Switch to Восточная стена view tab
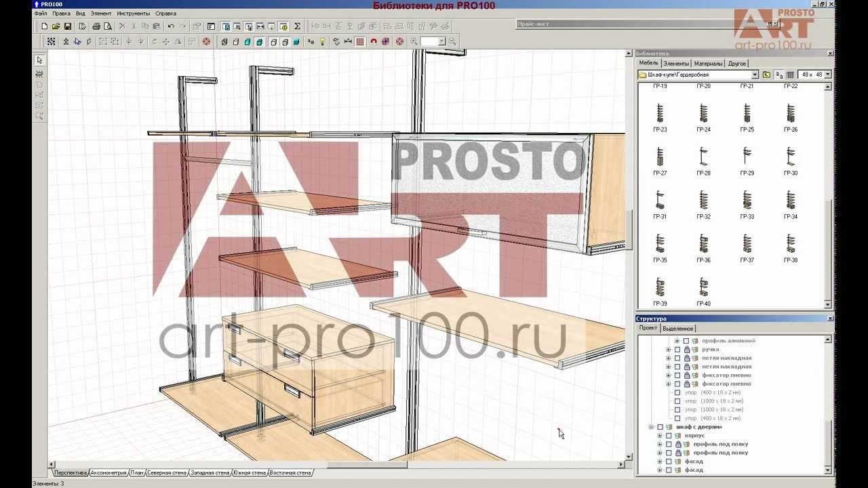This screenshot has width=868, height=488. [x=291, y=472]
